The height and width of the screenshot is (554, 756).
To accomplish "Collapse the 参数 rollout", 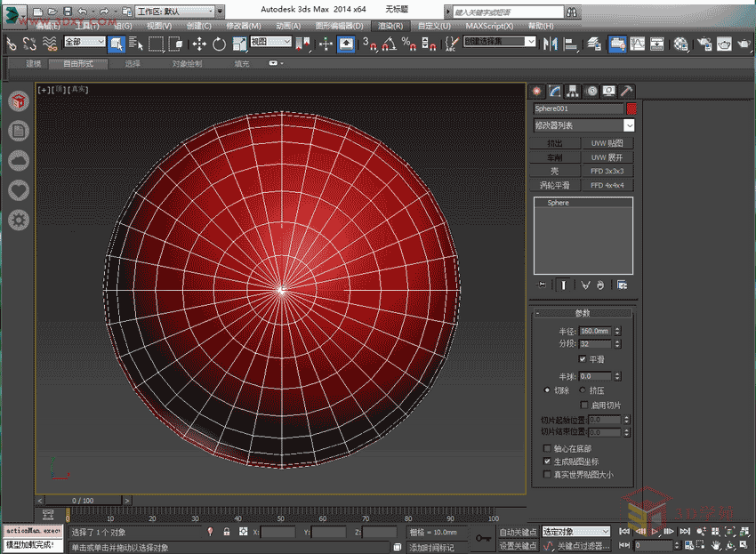I will click(x=583, y=313).
